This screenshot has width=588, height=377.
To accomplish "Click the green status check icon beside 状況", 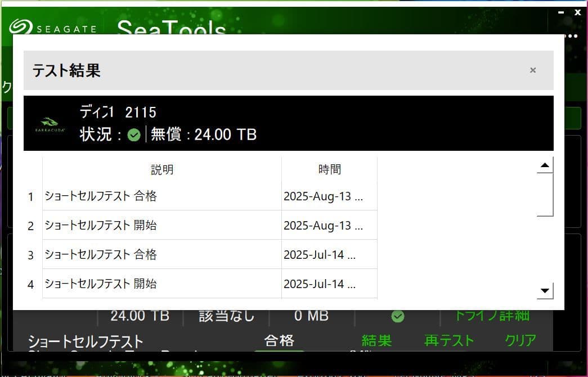I will (x=134, y=135).
